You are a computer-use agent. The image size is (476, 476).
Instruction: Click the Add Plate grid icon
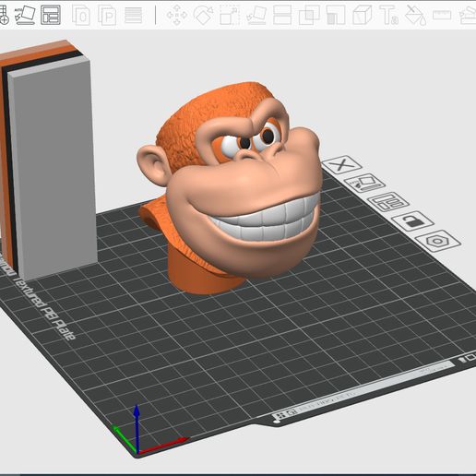point(4,15)
